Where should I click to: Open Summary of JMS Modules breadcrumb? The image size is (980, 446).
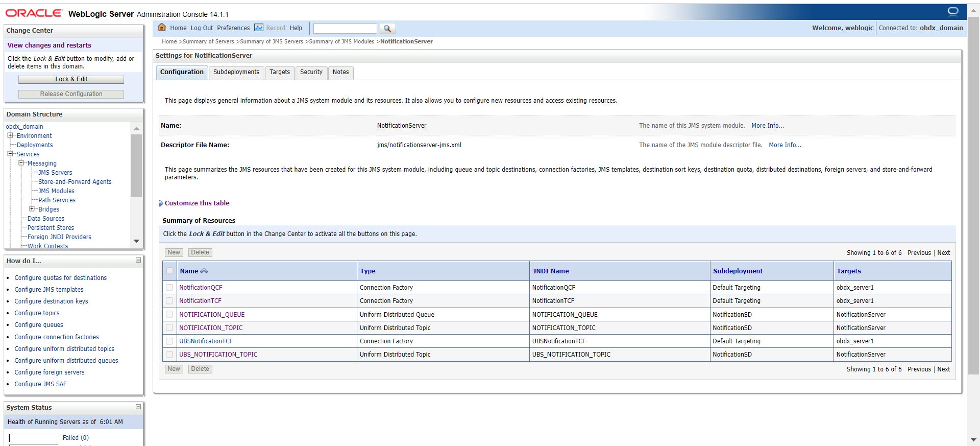(x=341, y=42)
